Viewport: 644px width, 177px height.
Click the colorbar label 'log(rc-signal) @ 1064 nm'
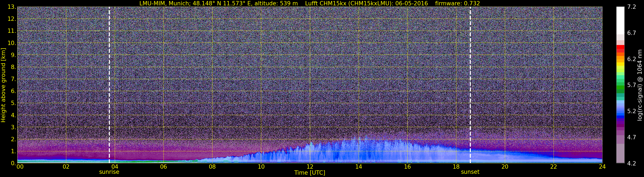640,85
